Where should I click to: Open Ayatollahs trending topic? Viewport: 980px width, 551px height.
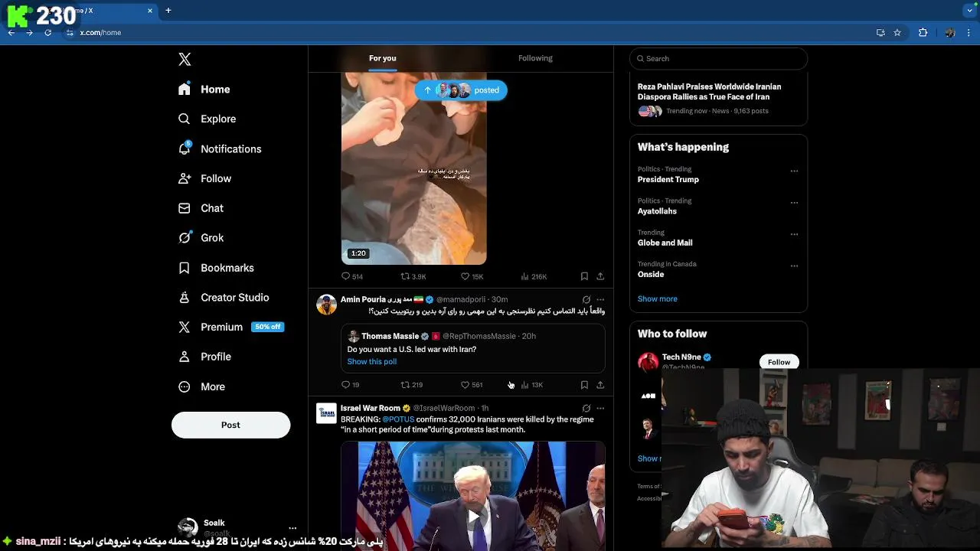[x=657, y=211]
